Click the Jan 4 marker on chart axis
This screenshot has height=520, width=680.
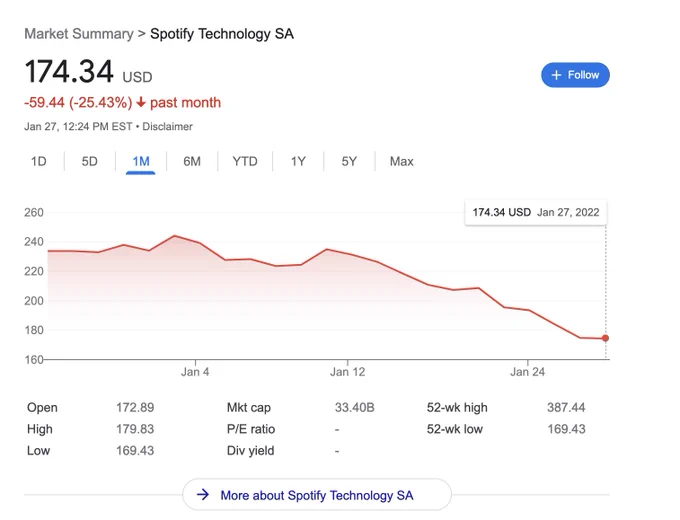(195, 372)
